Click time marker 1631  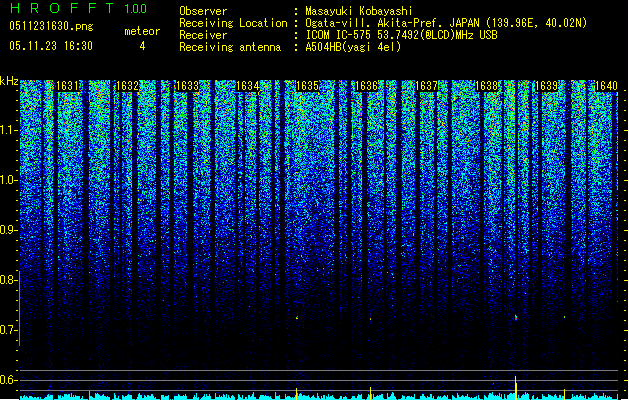67,86
